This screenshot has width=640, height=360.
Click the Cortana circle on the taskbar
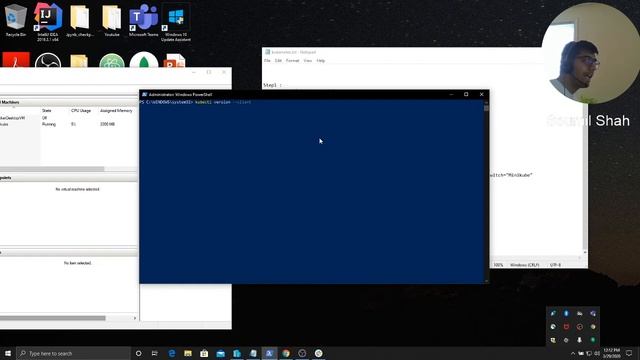(x=138, y=353)
